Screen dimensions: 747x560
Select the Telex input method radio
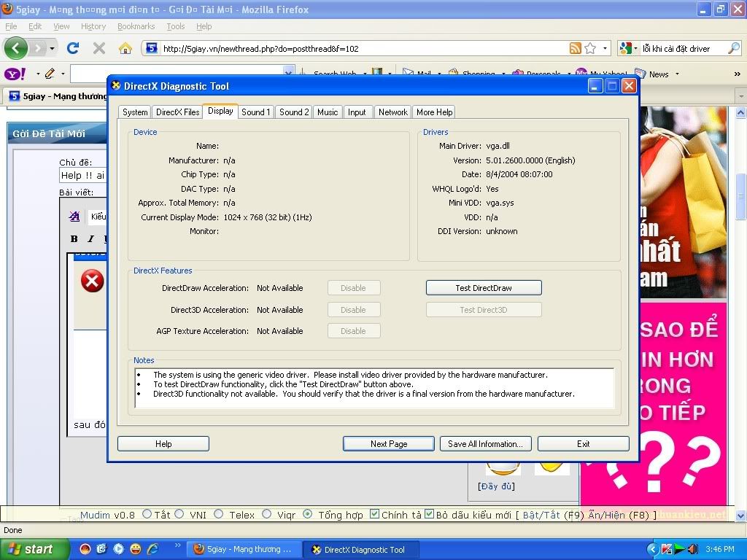219,514
